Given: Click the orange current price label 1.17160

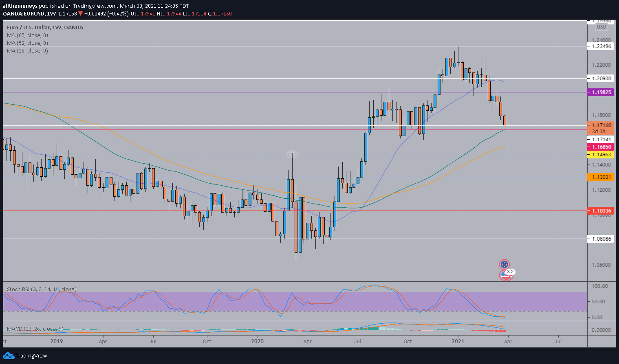Looking at the screenshot, I should (601, 125).
